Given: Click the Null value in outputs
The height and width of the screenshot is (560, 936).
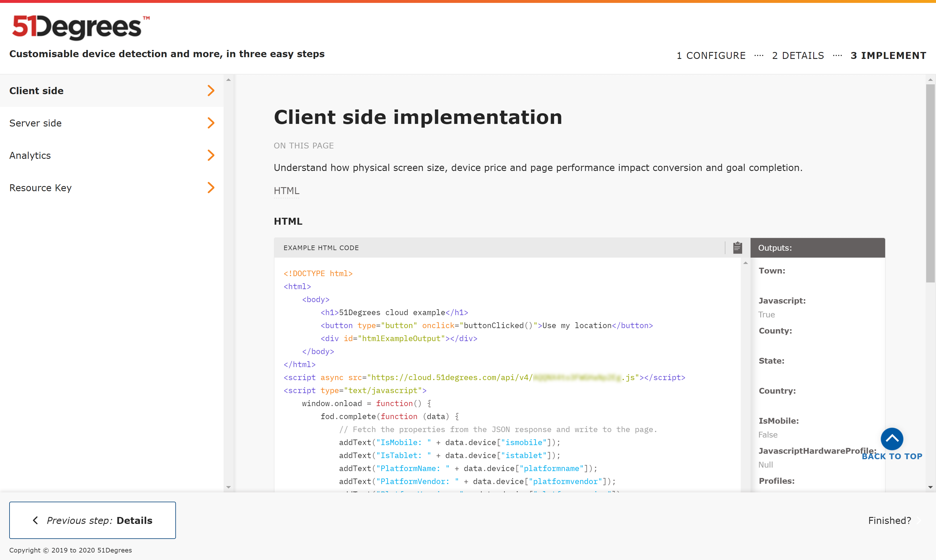Looking at the screenshot, I should (766, 464).
